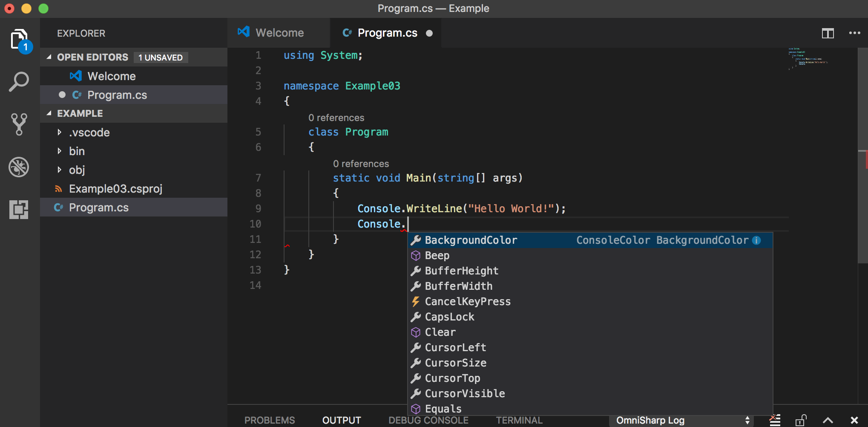
Task: Open the OmniSharp Log output channel dropdown
Action: (681, 420)
